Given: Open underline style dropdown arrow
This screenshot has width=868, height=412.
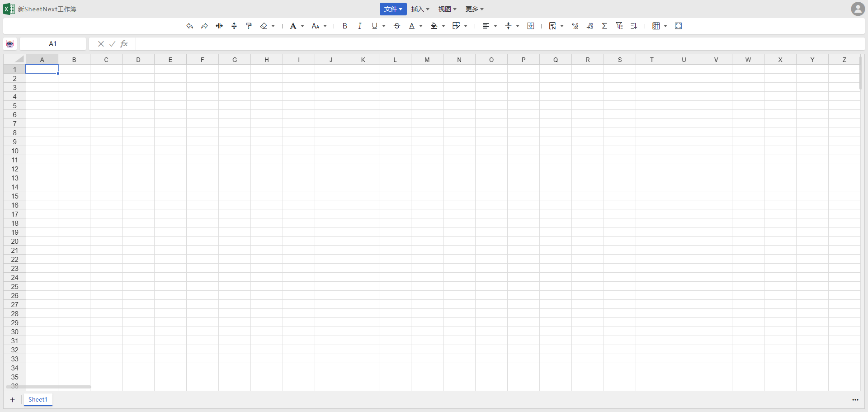Looking at the screenshot, I should coord(384,26).
